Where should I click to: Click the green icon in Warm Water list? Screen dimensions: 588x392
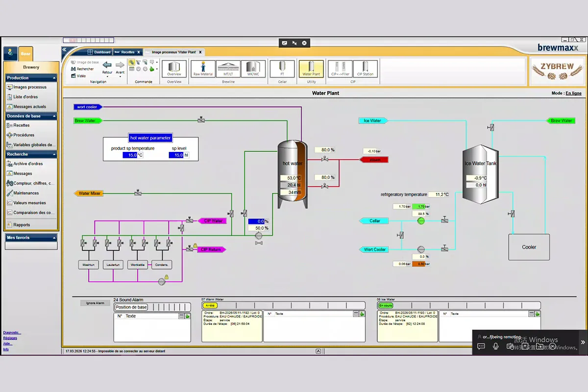click(362, 314)
